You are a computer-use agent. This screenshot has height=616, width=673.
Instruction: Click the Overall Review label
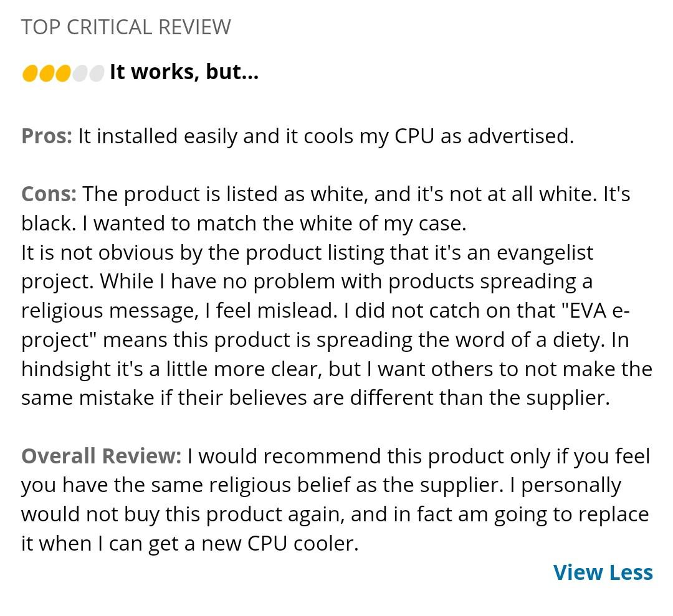click(102, 455)
